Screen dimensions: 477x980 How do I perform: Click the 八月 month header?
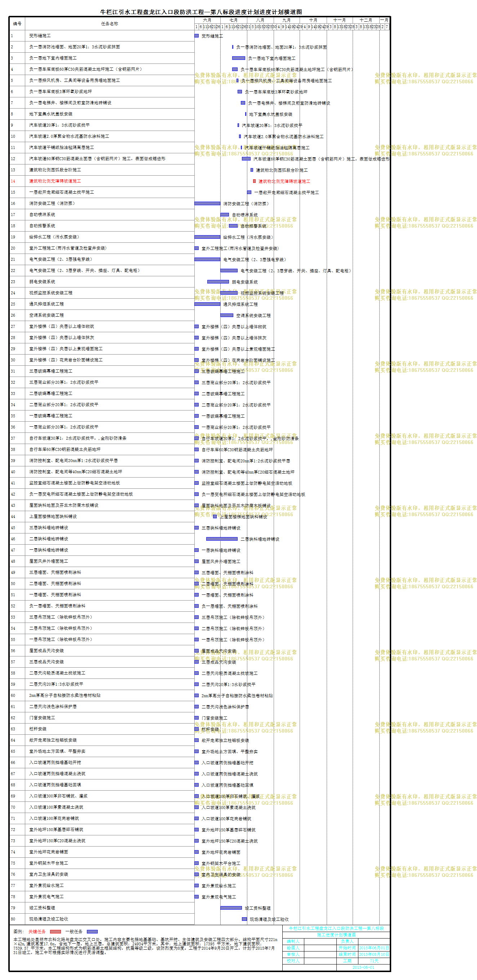[x=260, y=20]
